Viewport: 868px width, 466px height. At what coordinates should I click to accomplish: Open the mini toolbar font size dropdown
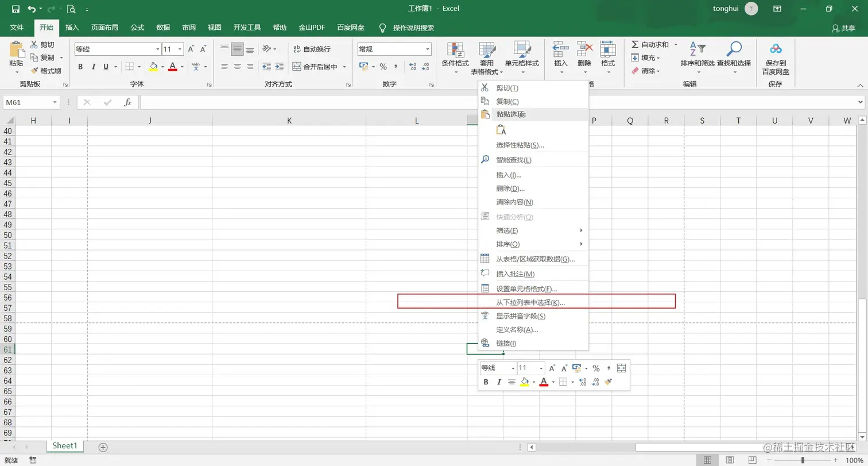coord(541,368)
